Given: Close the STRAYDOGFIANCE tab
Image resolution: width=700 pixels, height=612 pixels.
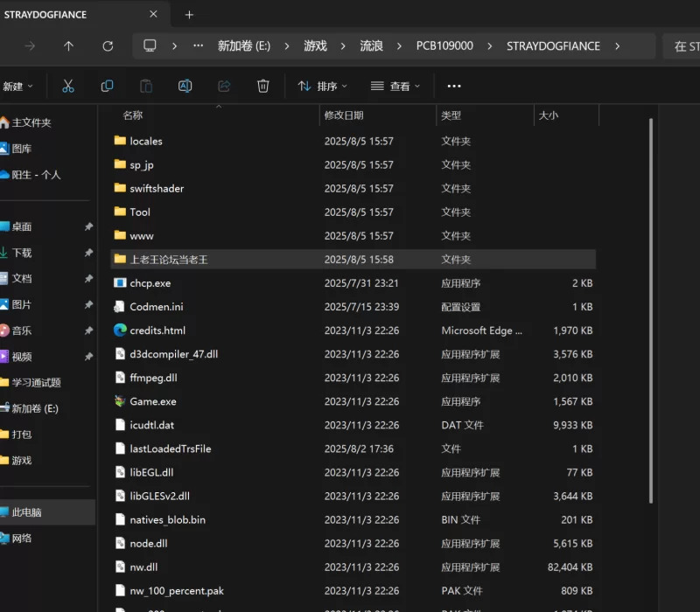Looking at the screenshot, I should point(153,14).
